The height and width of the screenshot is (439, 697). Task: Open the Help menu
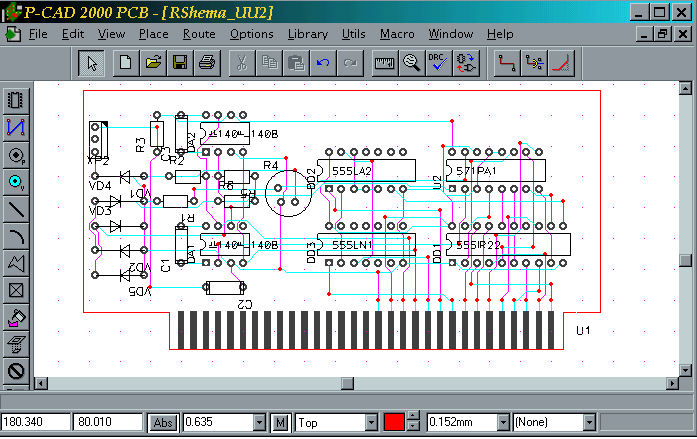500,34
